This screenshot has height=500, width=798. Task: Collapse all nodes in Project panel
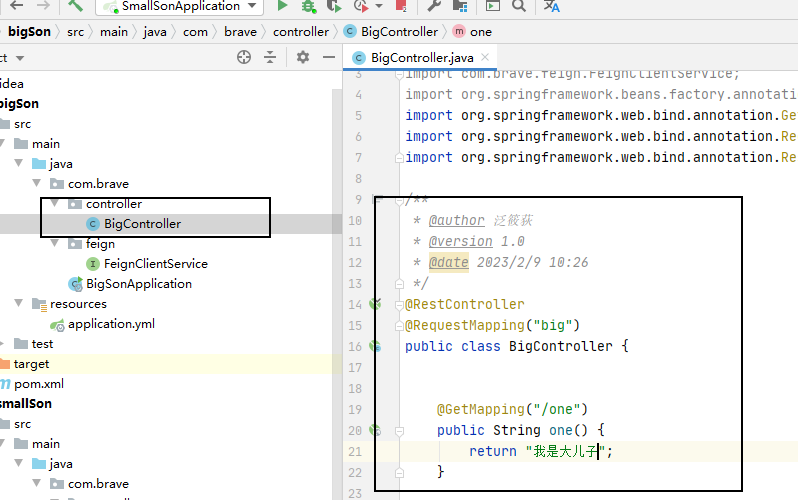[x=270, y=58]
